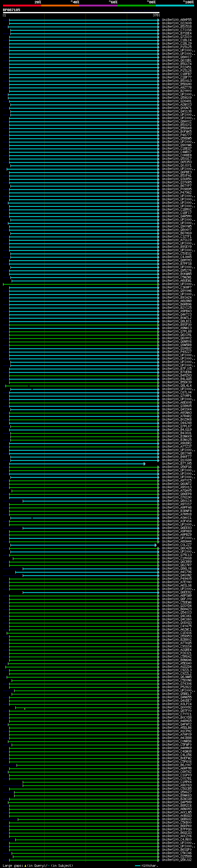This screenshot has width=197, height=868.
Task: Click the orange ~40% identity legend segment
Action: tap(60, 6)
